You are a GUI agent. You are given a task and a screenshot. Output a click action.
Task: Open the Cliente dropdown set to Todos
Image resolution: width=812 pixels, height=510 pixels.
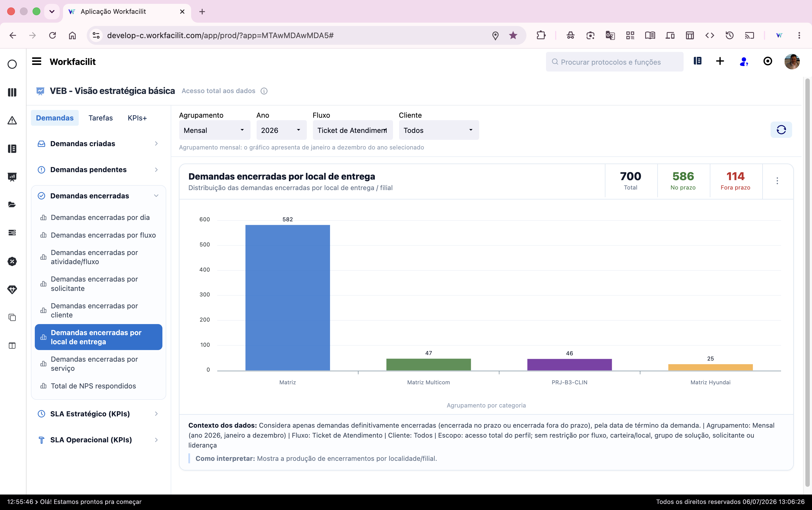point(439,130)
